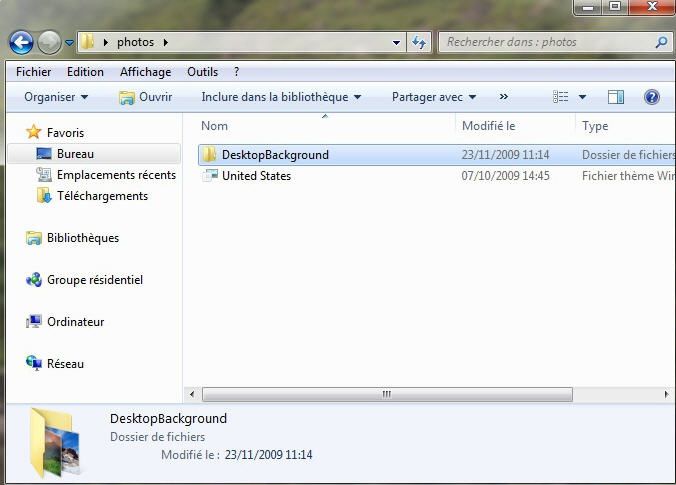Open the address bar history dropdown
Image resolution: width=676 pixels, height=485 pixels.
pos(396,43)
